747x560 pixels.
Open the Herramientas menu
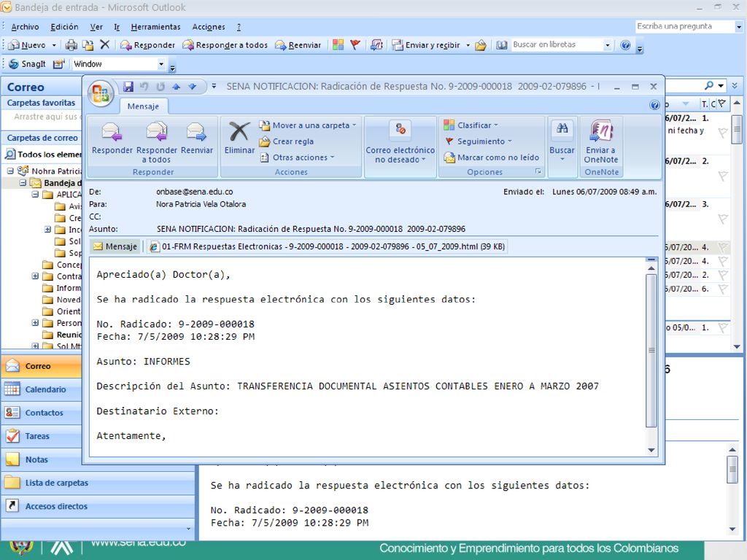pyautogui.click(x=155, y=27)
